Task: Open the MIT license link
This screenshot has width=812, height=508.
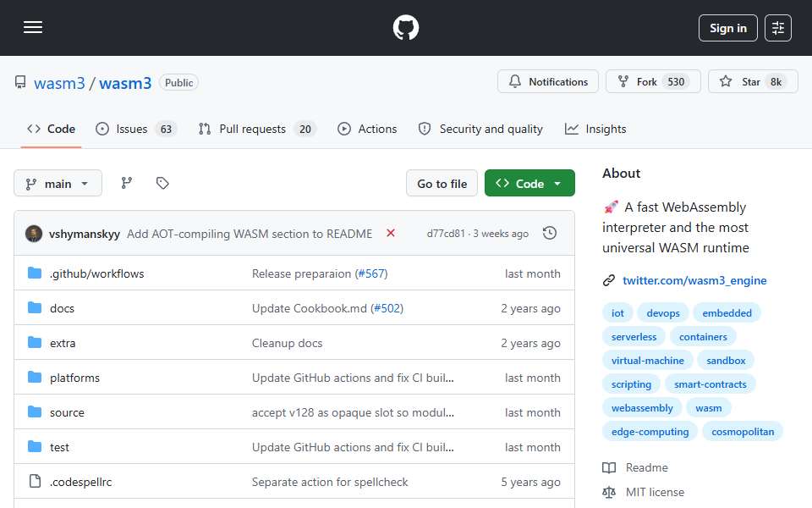Action: pyautogui.click(x=655, y=492)
